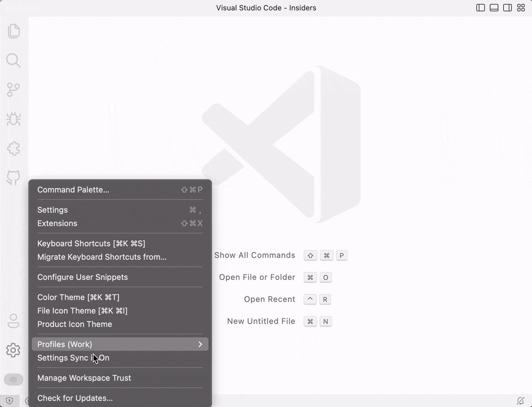
Task: Click Check for Updates
Action: (x=75, y=398)
